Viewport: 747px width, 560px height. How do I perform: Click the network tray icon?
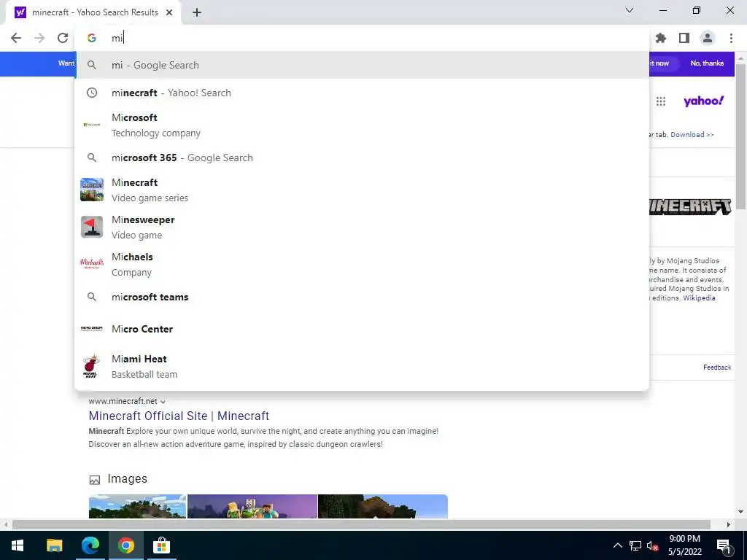click(635, 545)
